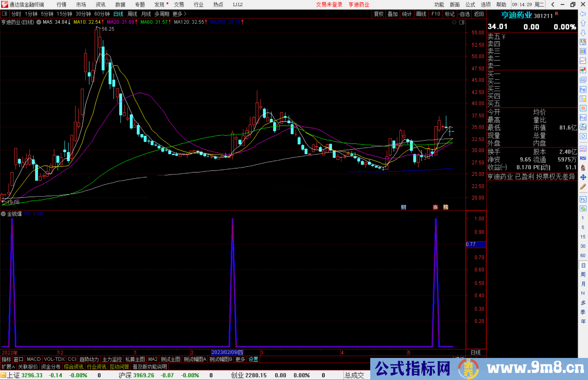
Task: Switch to 月 monthly period in right sidebar
Action: click(583, 284)
